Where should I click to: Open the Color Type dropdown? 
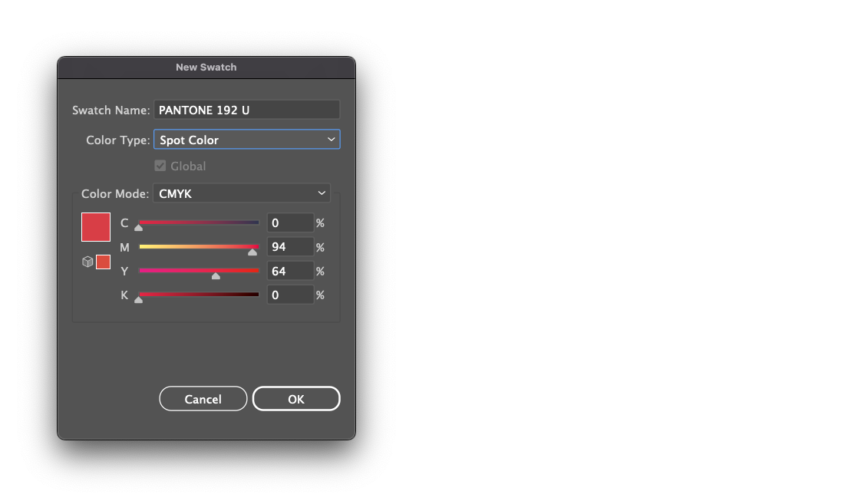point(246,140)
